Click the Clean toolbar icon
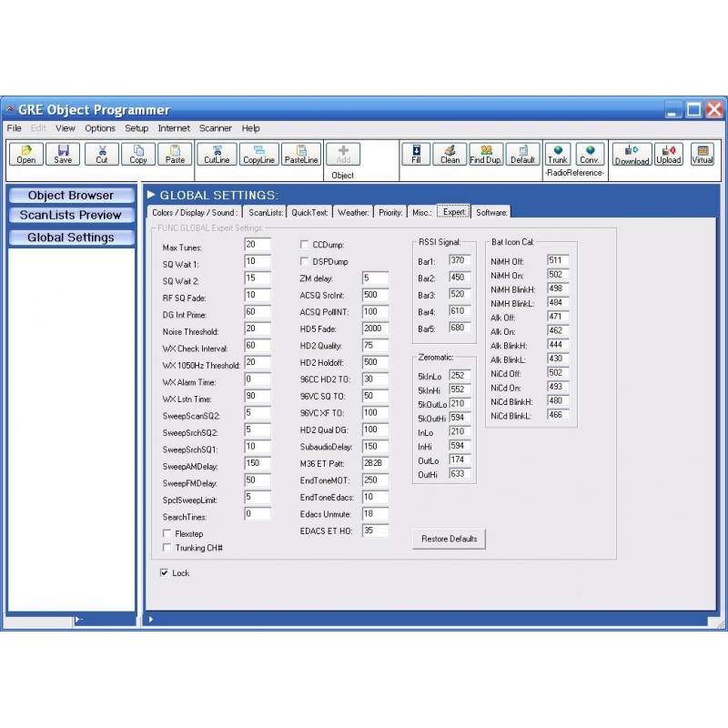 coord(450,155)
